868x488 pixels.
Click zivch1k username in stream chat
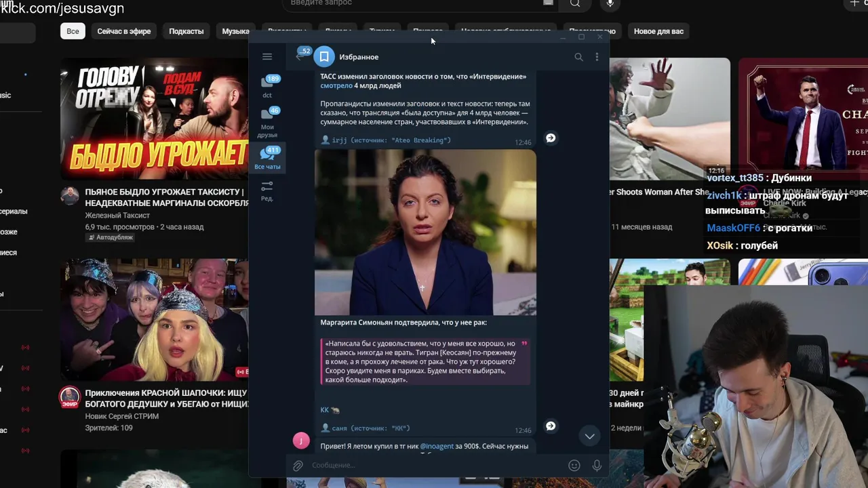pyautogui.click(x=724, y=195)
